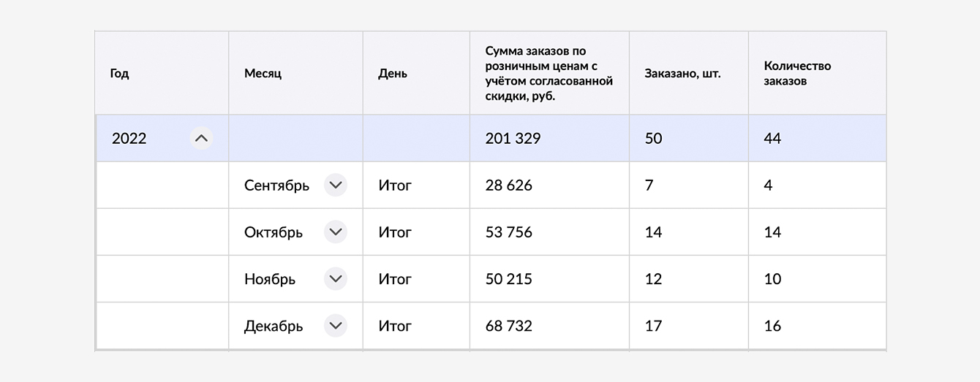Click the Месяц column header
The width and height of the screenshot is (980, 382).
coord(263,74)
